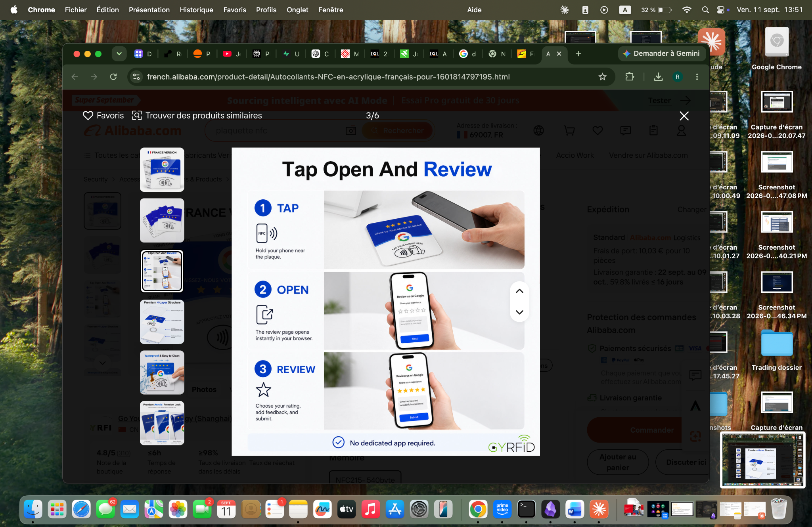This screenshot has width=812, height=527.
Task: Open Chrome's tab search dropdown
Action: [x=119, y=53]
